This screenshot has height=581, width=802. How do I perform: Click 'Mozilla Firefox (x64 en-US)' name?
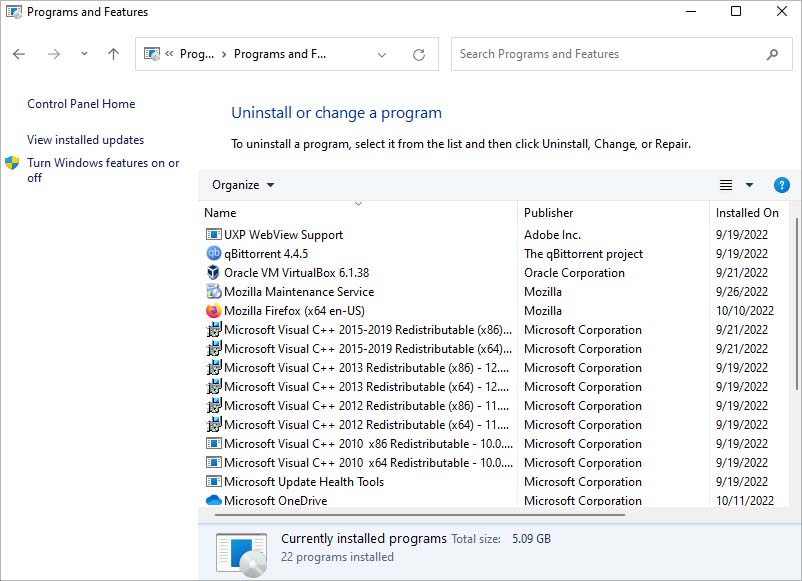point(294,311)
